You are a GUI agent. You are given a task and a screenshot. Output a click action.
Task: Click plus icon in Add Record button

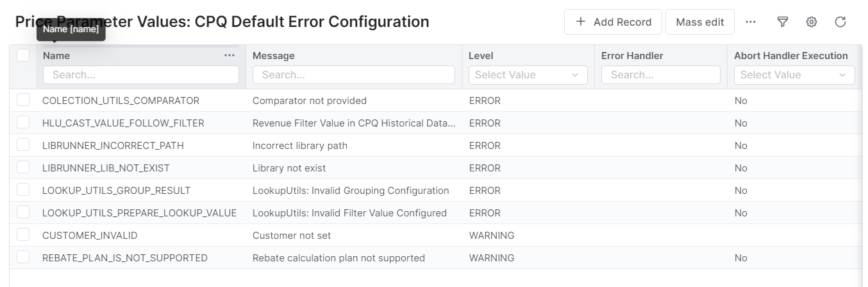tap(581, 22)
